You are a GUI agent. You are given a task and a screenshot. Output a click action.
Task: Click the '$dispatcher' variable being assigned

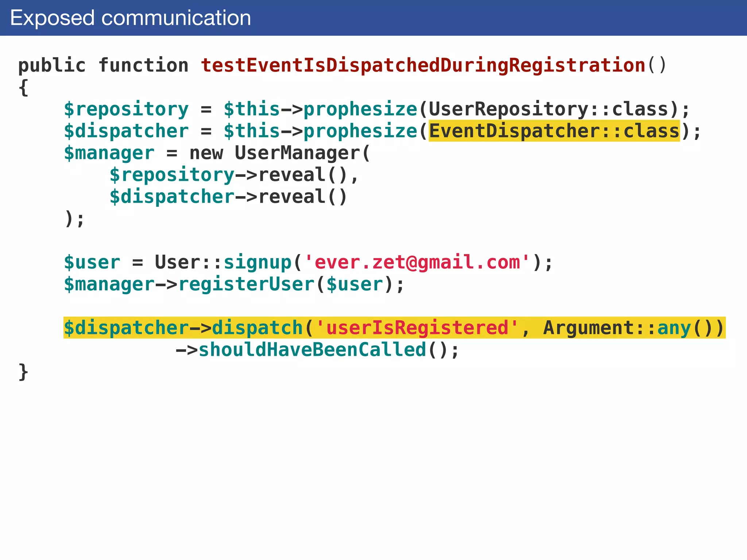click(x=126, y=131)
